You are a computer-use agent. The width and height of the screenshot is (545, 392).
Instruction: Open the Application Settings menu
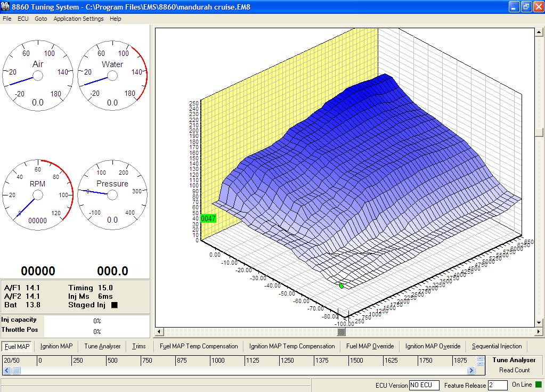click(x=78, y=19)
